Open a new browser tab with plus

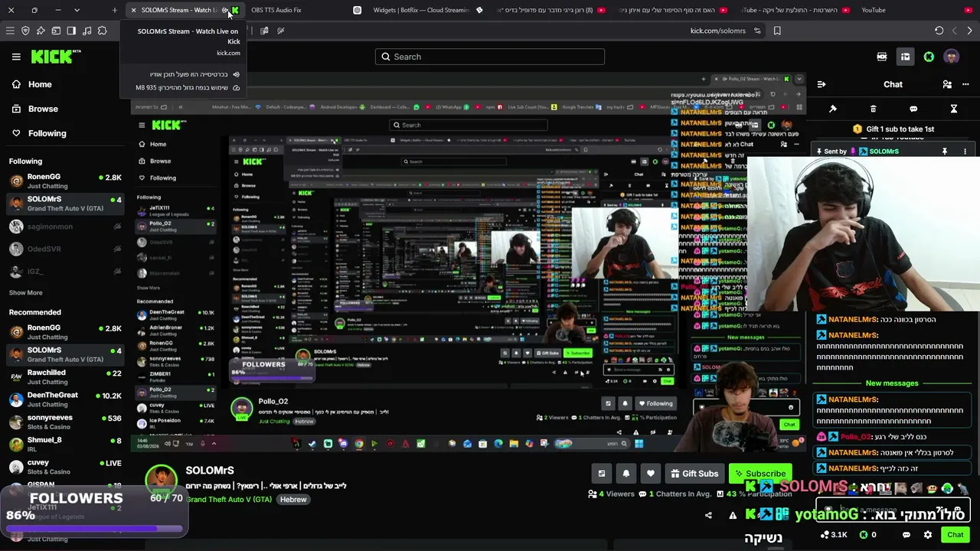(x=115, y=10)
